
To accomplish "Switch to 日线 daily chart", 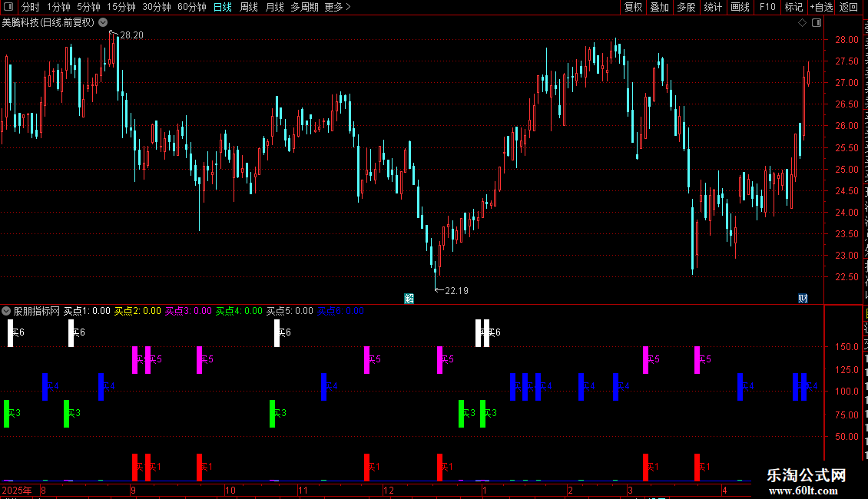I will [x=223, y=7].
